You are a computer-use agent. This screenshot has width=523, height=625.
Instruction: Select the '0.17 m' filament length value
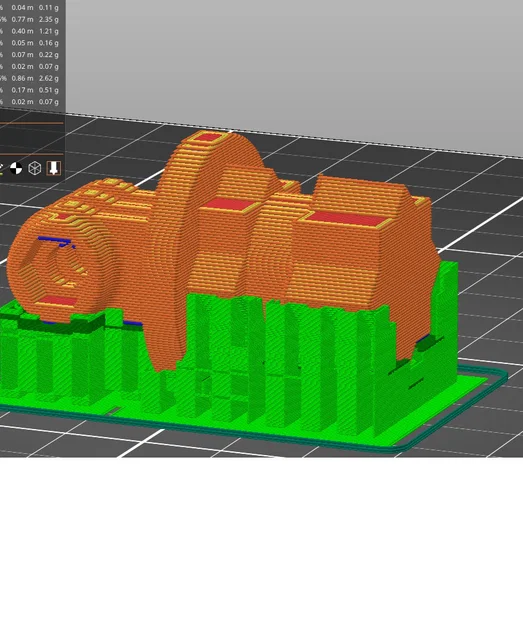(x=22, y=90)
